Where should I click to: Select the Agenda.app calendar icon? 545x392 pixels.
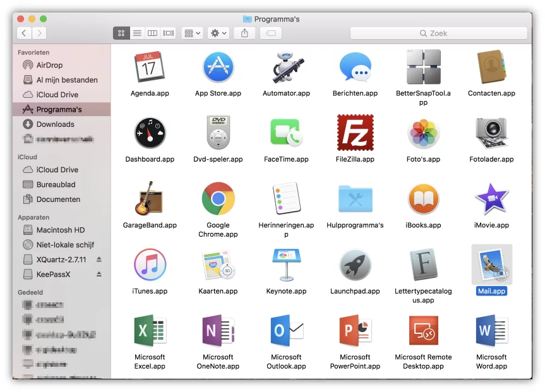150,67
